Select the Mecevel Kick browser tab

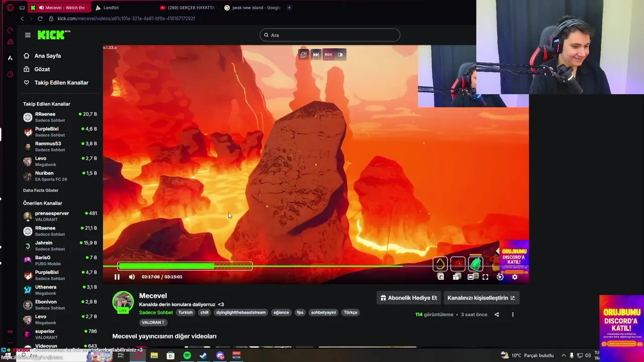point(59,8)
